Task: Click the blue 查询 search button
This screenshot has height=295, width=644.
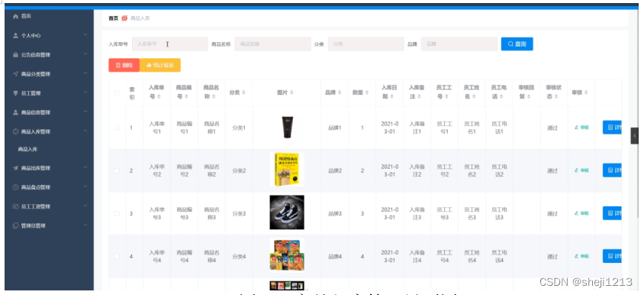Action: click(x=517, y=44)
